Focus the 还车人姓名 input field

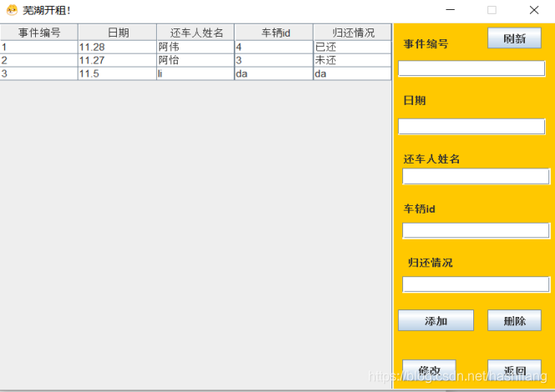click(x=476, y=176)
